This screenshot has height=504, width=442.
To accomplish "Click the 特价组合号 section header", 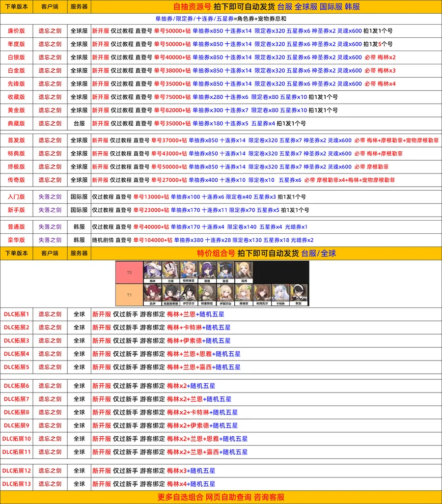I will (x=216, y=253).
